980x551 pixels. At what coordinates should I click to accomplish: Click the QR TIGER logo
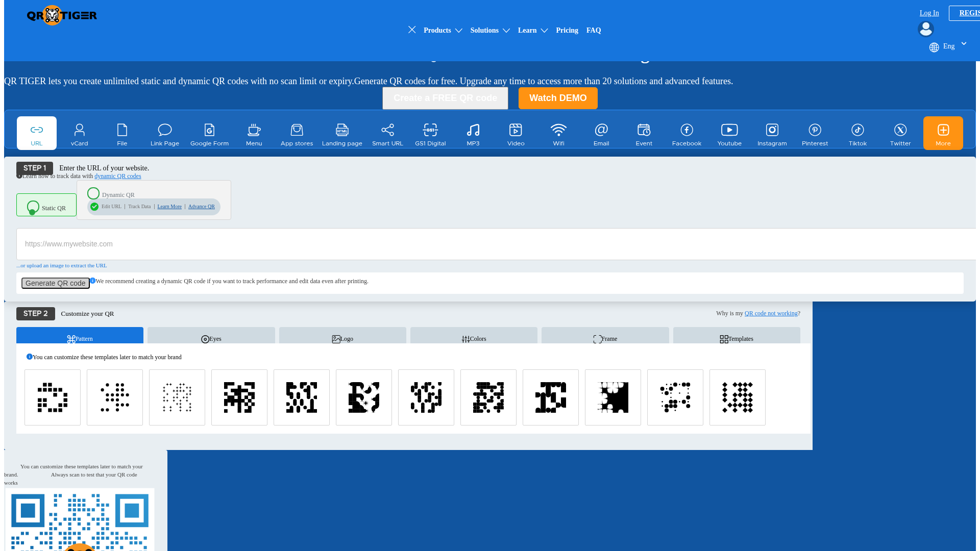(x=62, y=15)
